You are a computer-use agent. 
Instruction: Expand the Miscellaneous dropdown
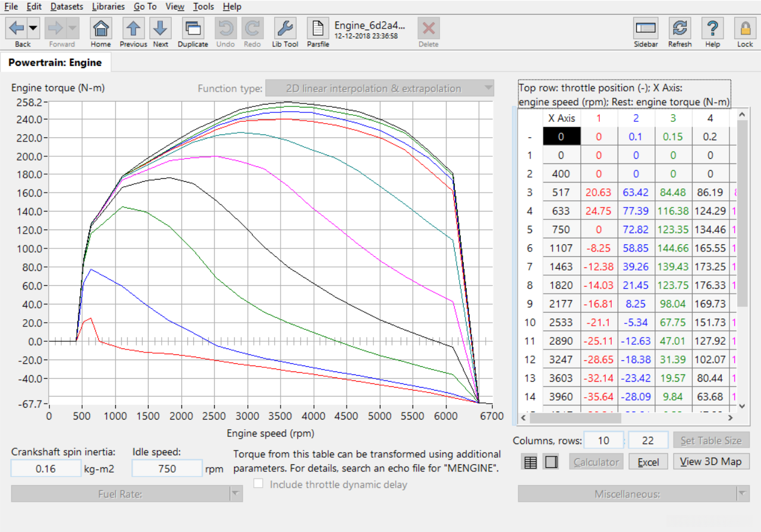633,494
